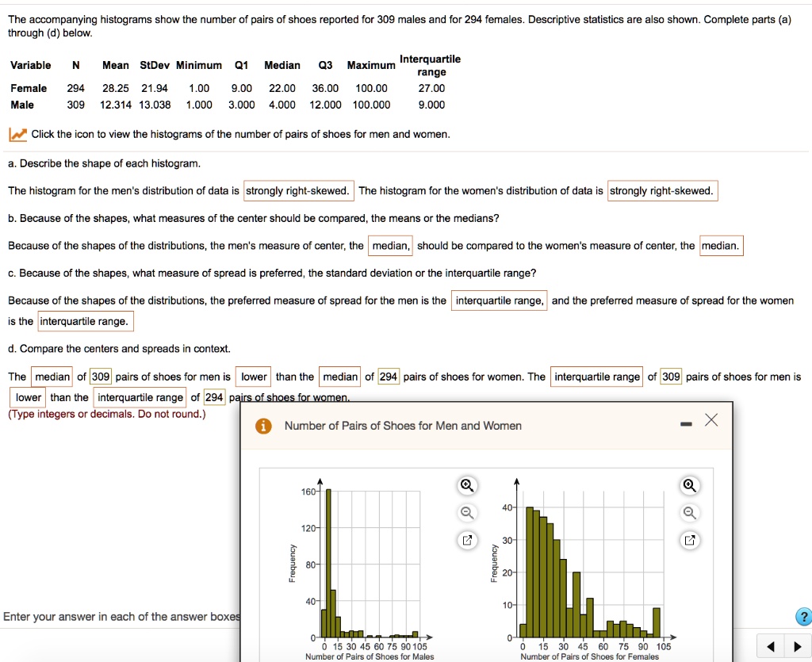Image resolution: width=812 pixels, height=662 pixels.
Task: Click the women's interquartile range answer box
Action: pyautogui.click(x=85, y=320)
